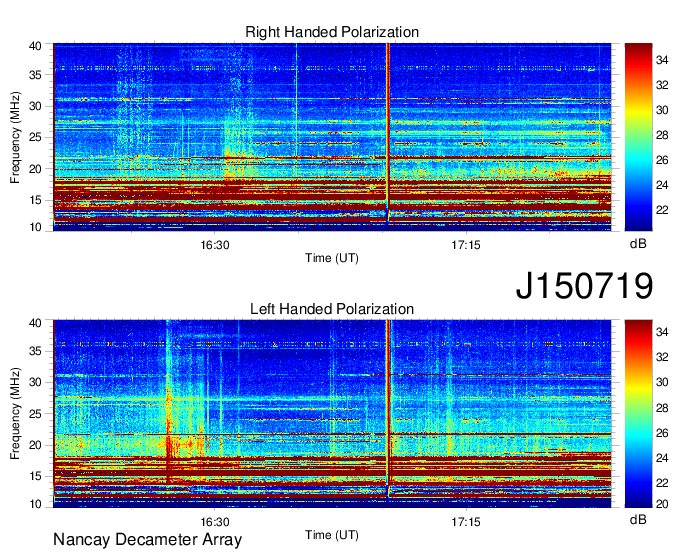Click 28 dB tick on left-handed color bar

tap(662, 408)
